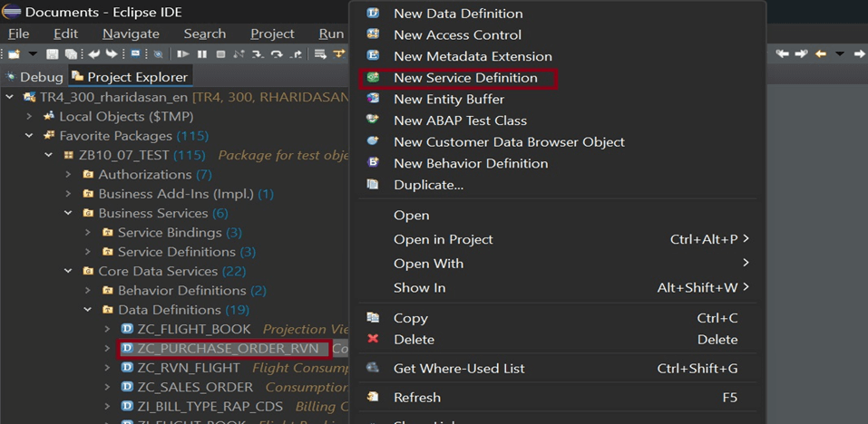Click the Terminate debug icon
This screenshot has width=868, height=424.
[220, 54]
